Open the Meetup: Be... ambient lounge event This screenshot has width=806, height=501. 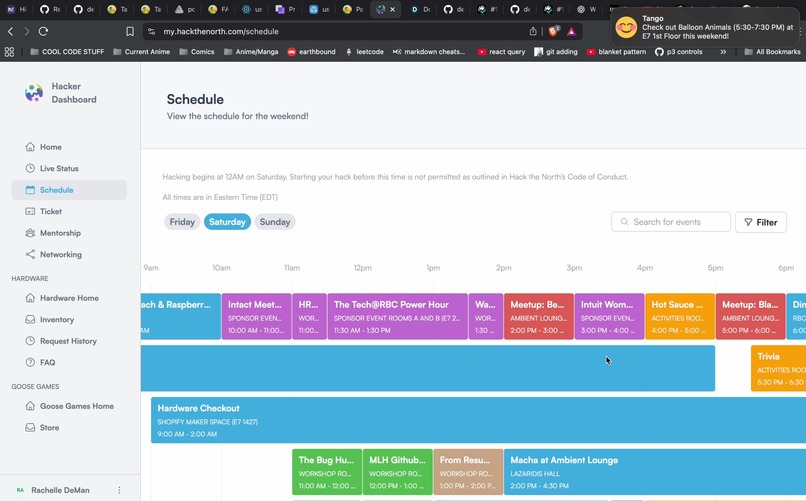click(x=539, y=317)
